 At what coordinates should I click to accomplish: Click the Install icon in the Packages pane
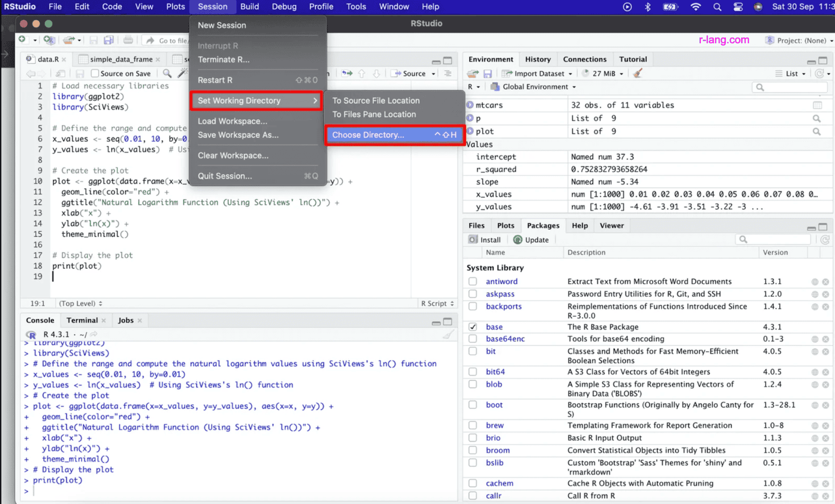click(x=485, y=239)
